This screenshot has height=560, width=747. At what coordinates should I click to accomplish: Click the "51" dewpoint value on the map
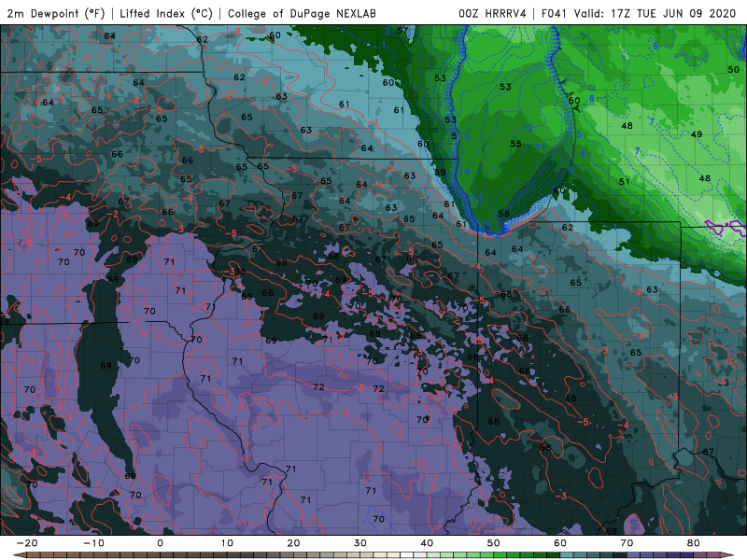click(624, 181)
